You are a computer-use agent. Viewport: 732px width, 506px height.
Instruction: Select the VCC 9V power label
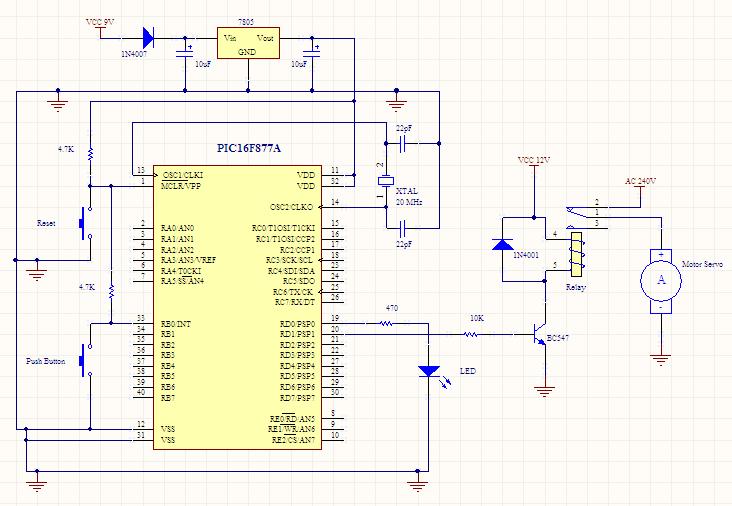pos(103,21)
